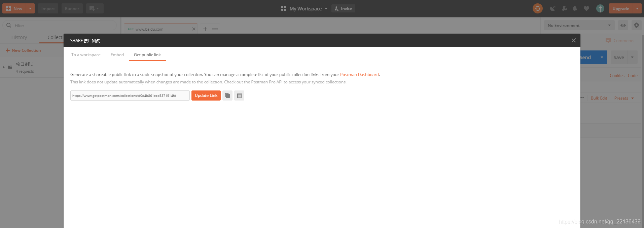
Task: Open the Send dropdown arrow
Action: pos(602,57)
